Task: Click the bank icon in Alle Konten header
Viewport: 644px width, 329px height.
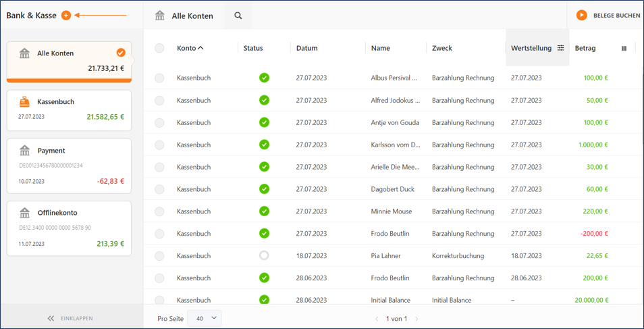Action: click(160, 16)
